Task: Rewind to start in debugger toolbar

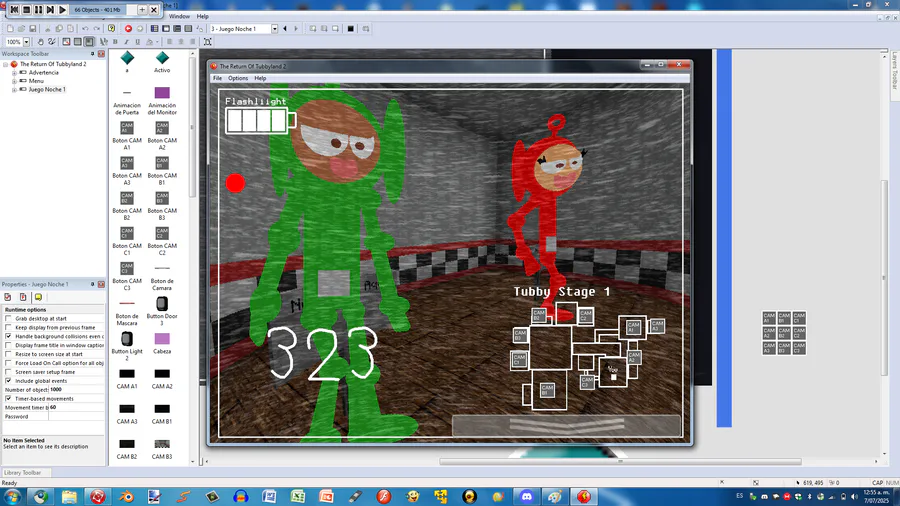Action: click(14, 10)
